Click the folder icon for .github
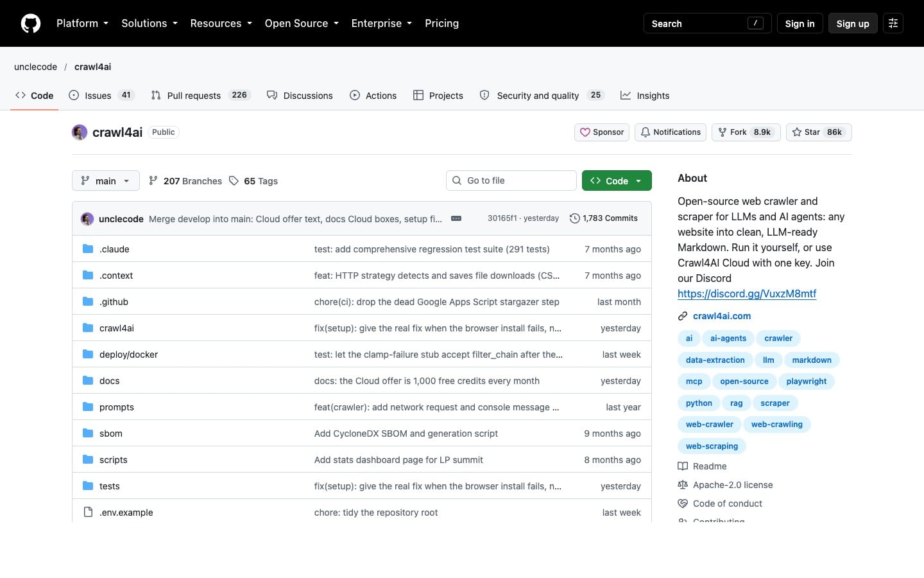Image resolution: width=924 pixels, height=578 pixels. click(88, 301)
